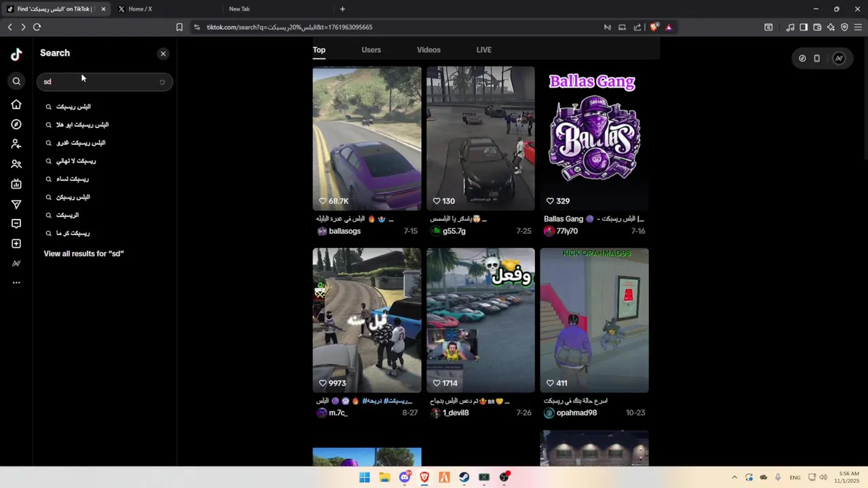Switch to the Home / X browser tab
This screenshot has height=488, width=868.
[166, 9]
